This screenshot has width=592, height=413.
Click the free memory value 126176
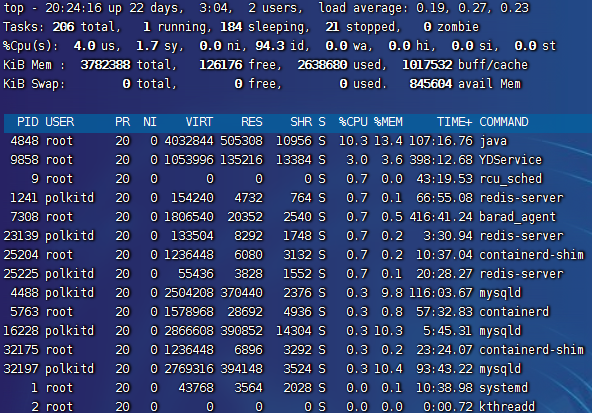coord(220,65)
